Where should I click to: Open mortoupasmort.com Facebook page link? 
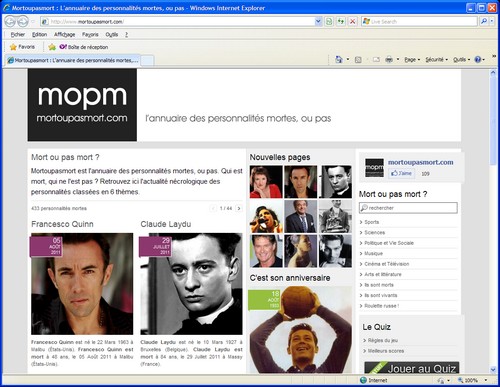[x=420, y=162]
